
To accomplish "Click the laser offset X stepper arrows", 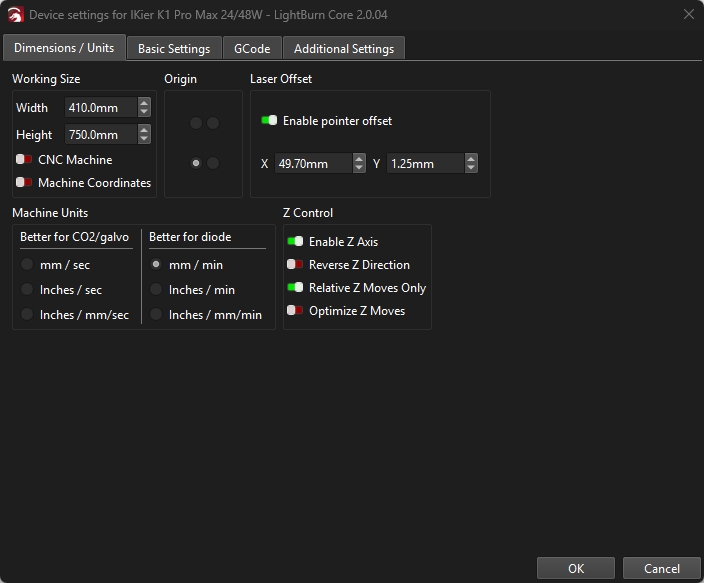I will [x=359, y=163].
